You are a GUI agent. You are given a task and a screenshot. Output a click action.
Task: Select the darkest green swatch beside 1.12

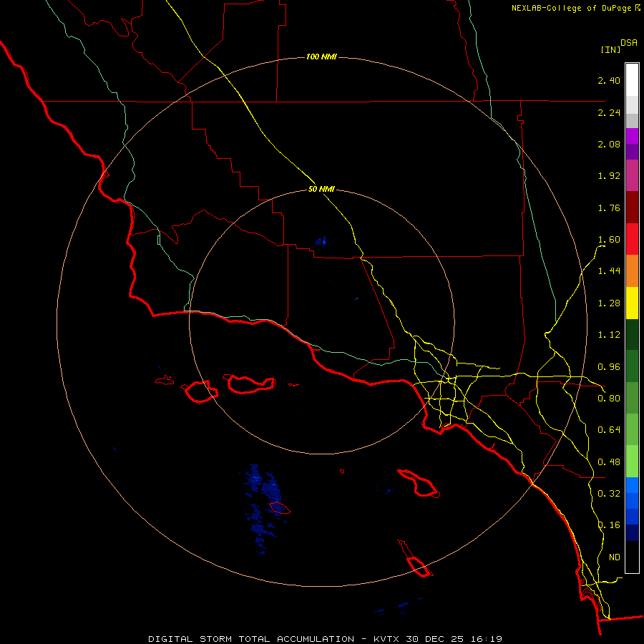tap(632, 334)
